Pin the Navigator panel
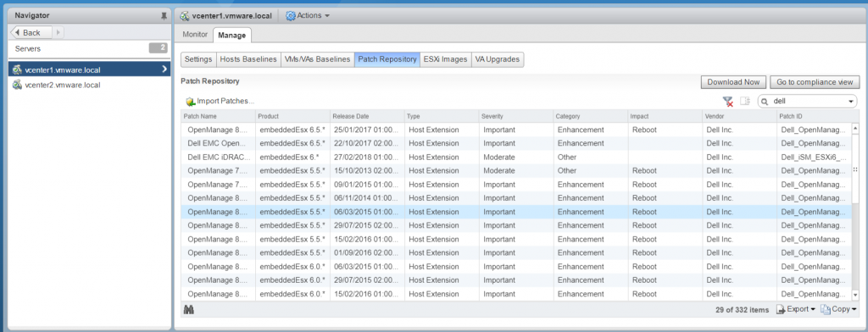 click(164, 17)
